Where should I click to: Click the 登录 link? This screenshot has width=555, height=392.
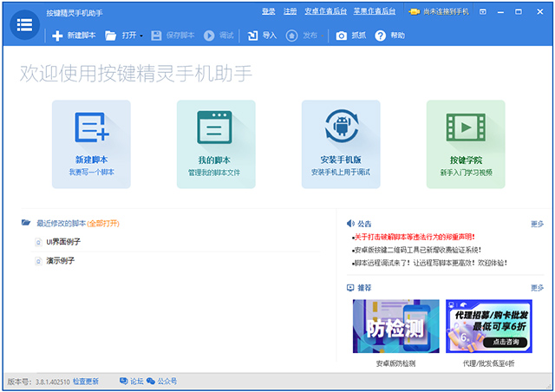click(268, 11)
